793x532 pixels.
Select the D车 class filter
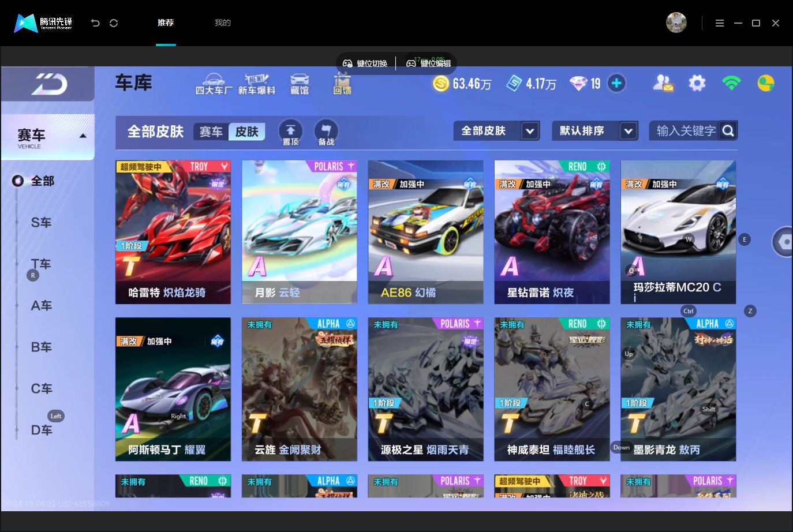(x=42, y=430)
